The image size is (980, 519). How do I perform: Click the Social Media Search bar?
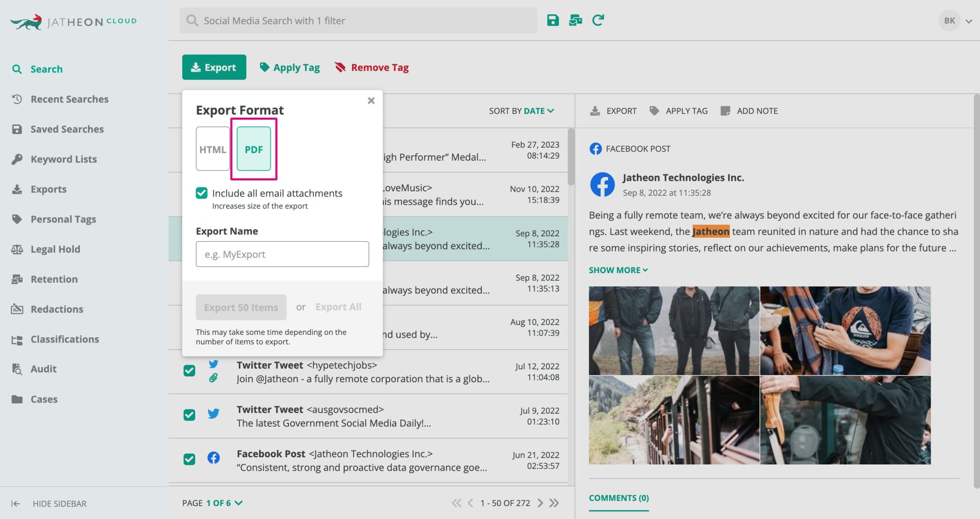pos(358,21)
